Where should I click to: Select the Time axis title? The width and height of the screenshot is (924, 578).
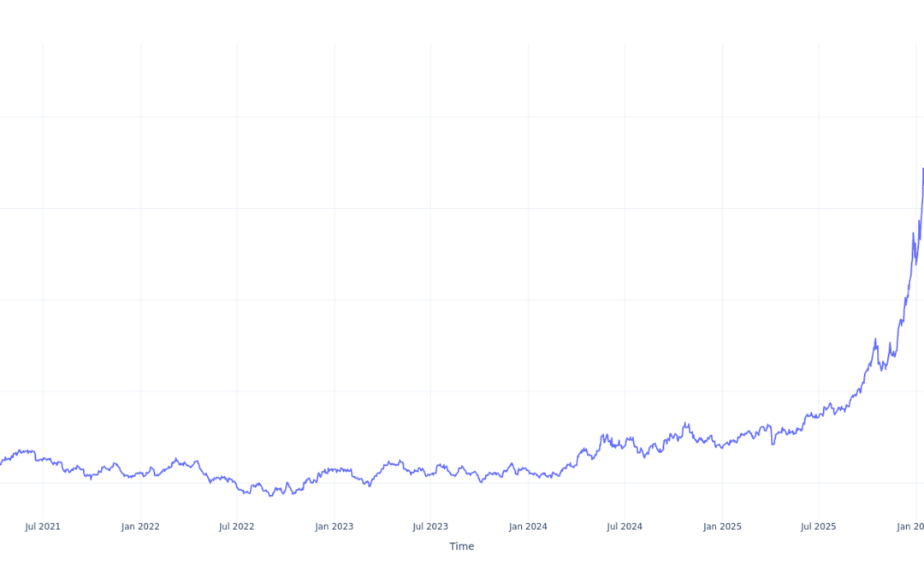coord(462,546)
